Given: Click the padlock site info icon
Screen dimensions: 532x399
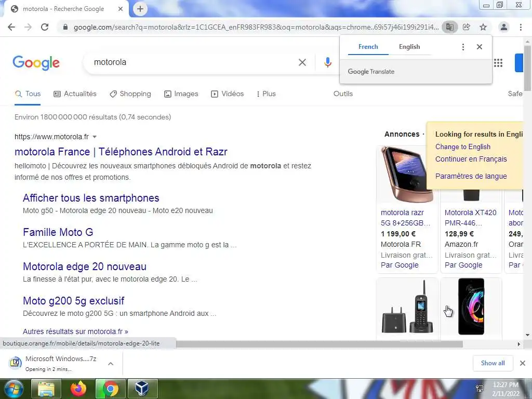Looking at the screenshot, I should 65,27.
